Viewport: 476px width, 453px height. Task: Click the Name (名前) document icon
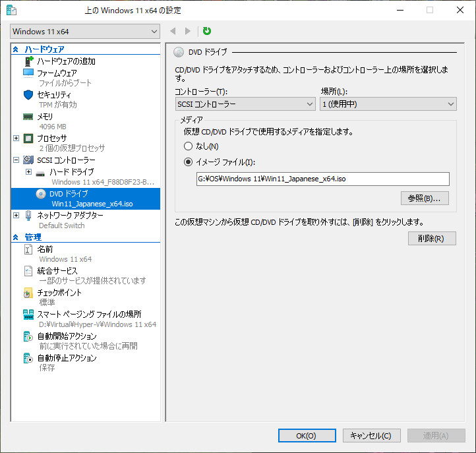click(28, 249)
